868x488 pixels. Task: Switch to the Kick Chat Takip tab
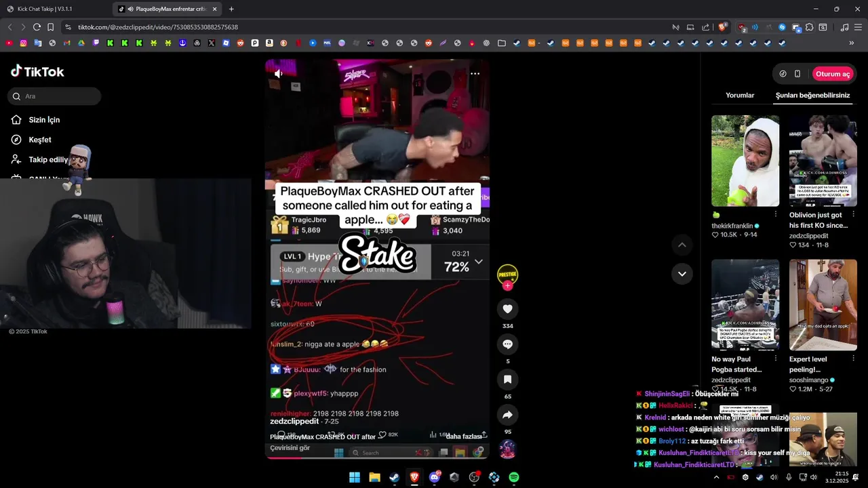point(51,9)
